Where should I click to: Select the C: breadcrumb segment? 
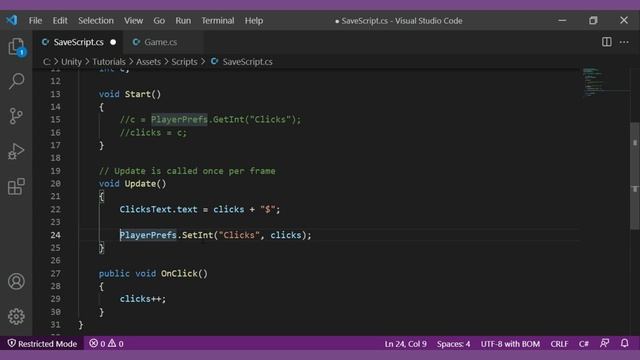point(47,62)
